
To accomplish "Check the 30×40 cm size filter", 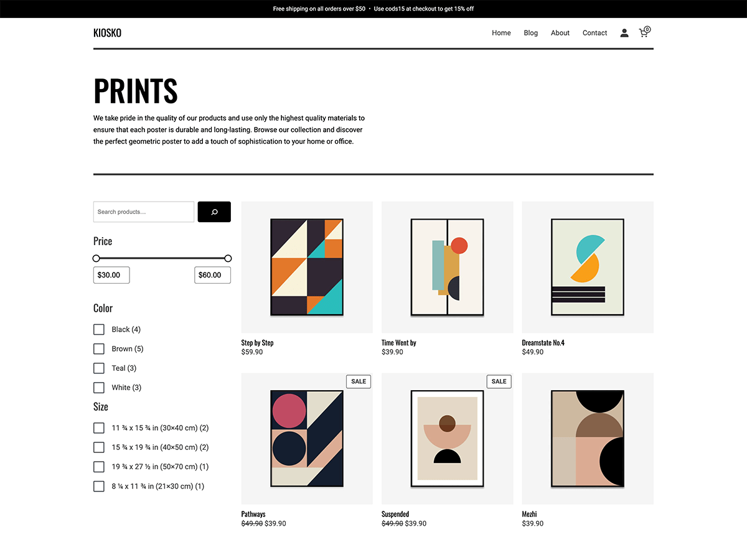I will point(98,427).
